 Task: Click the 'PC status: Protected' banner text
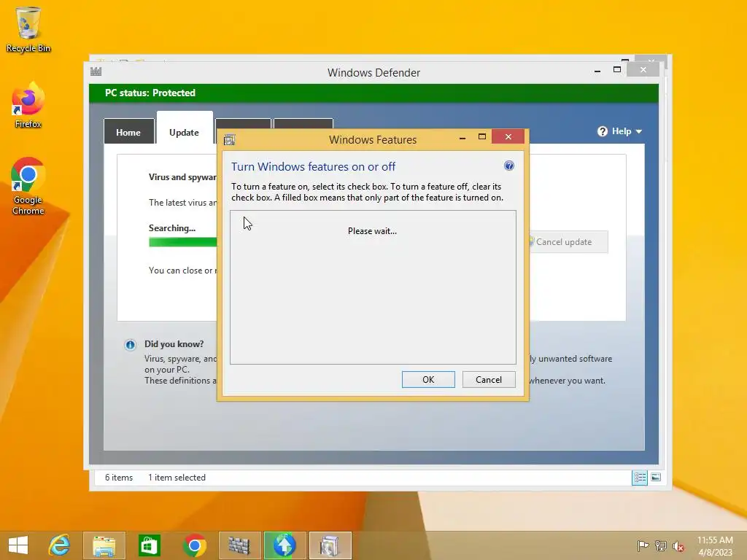(x=150, y=93)
